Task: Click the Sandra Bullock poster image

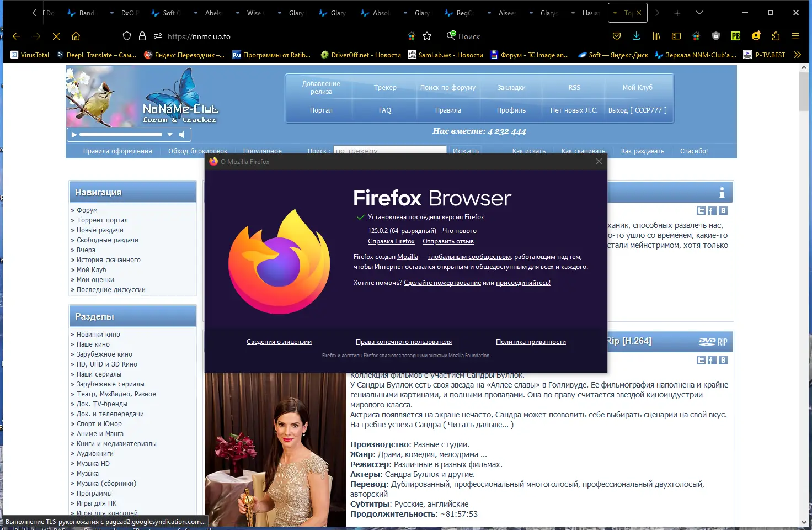Action: click(275, 450)
